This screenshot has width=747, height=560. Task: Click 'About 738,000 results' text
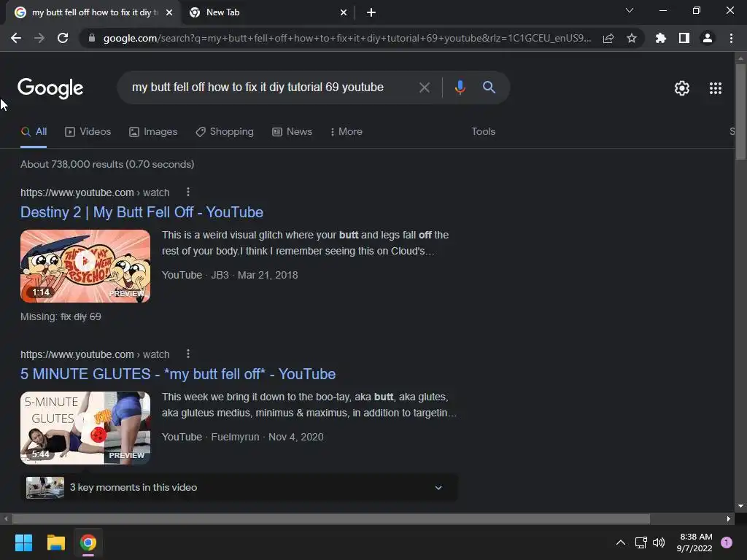coord(107,164)
